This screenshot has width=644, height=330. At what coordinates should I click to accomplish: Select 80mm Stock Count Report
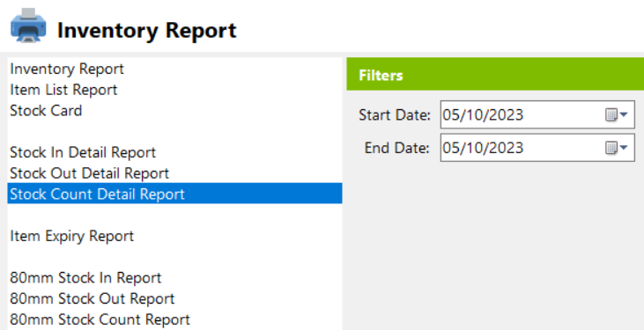(x=100, y=319)
